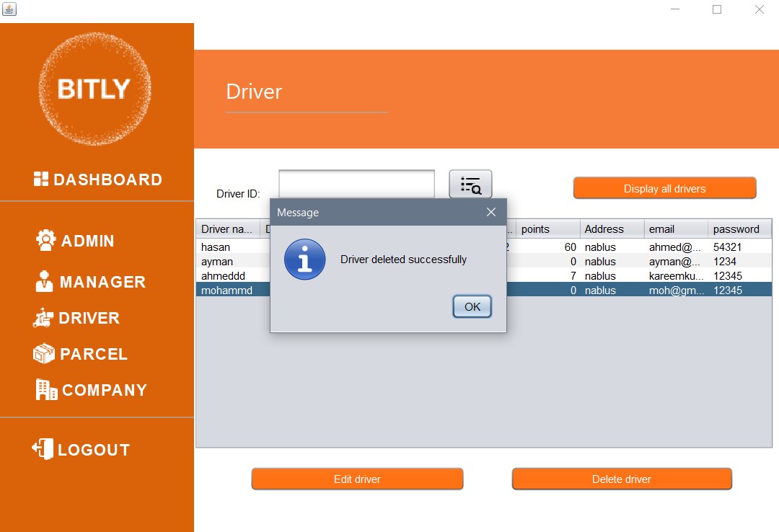Click the Dashboard grid icon
Image resolution: width=779 pixels, height=532 pixels.
[40, 179]
